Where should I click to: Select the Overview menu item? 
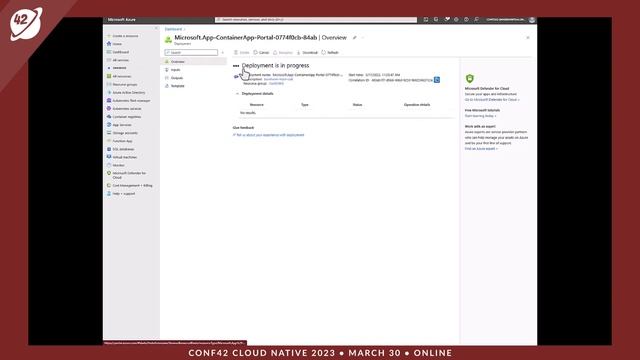pyautogui.click(x=193, y=62)
